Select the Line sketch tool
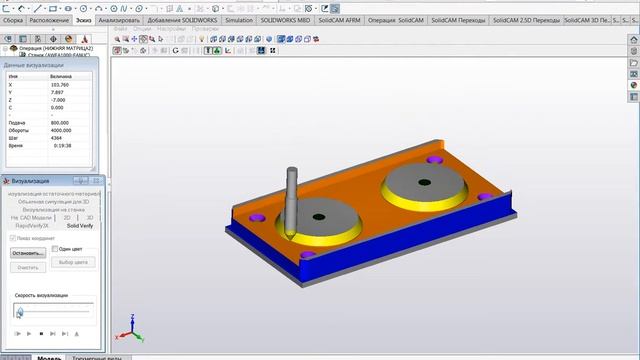The height and width of the screenshot is (360, 640). pos(37,8)
